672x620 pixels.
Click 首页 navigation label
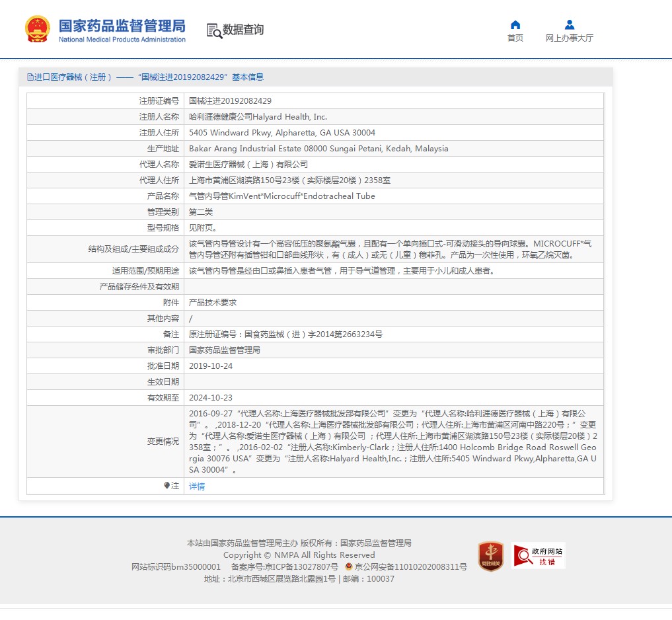click(x=515, y=38)
